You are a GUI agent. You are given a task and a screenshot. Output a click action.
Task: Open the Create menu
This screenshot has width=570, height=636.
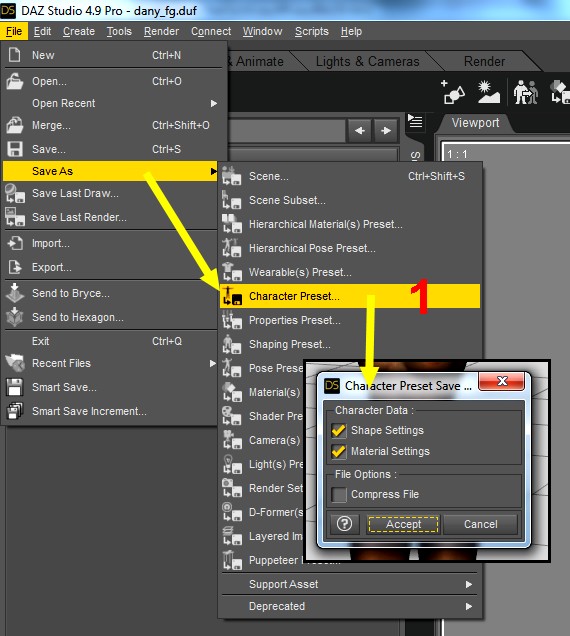(79, 31)
